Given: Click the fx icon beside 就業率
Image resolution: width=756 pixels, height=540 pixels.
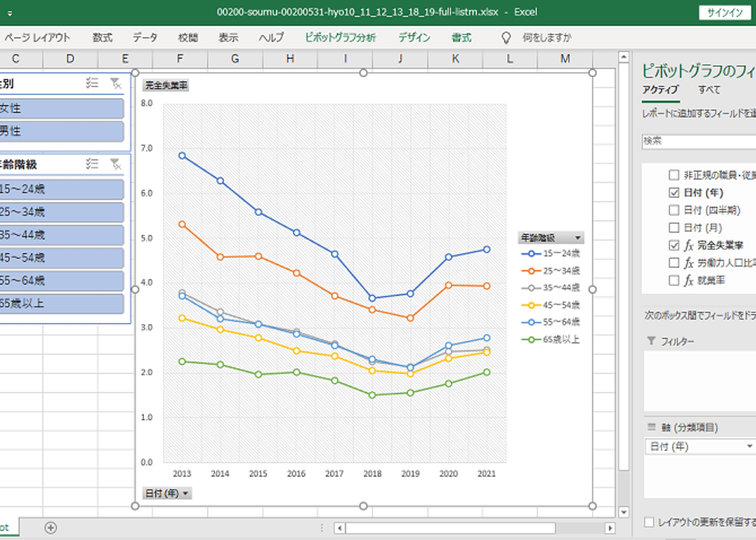Looking at the screenshot, I should [x=689, y=280].
